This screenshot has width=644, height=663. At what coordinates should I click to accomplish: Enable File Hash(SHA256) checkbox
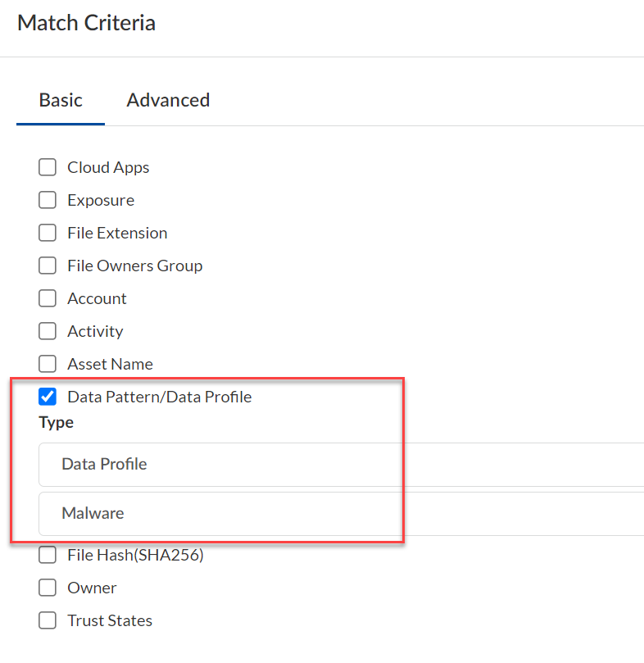[x=48, y=555]
